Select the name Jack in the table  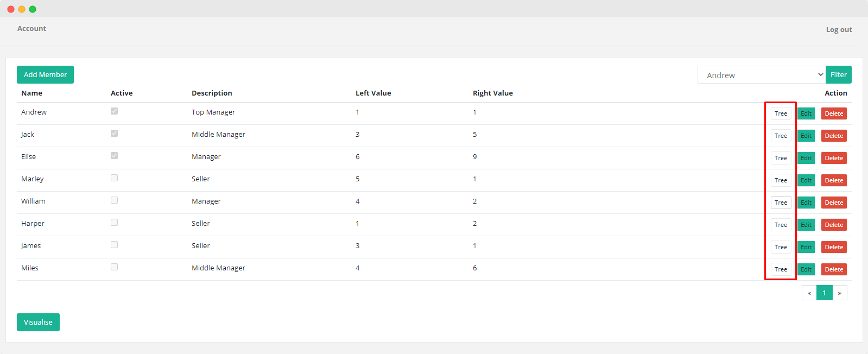(x=28, y=135)
